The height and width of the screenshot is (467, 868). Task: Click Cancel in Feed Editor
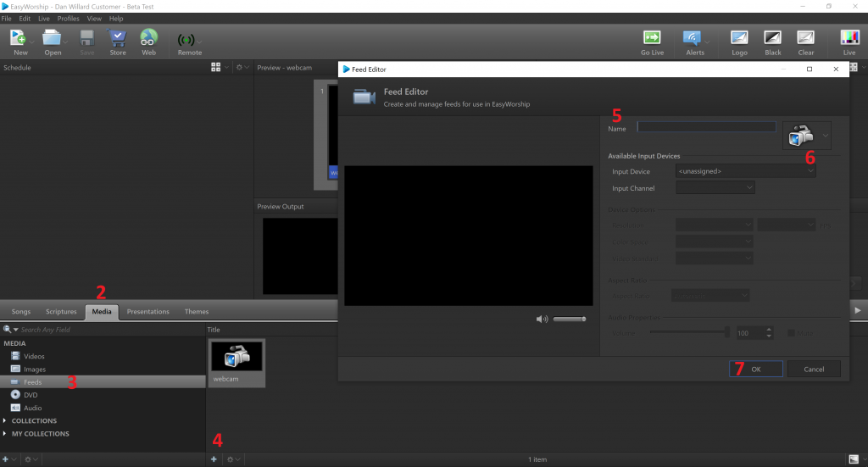(x=814, y=369)
